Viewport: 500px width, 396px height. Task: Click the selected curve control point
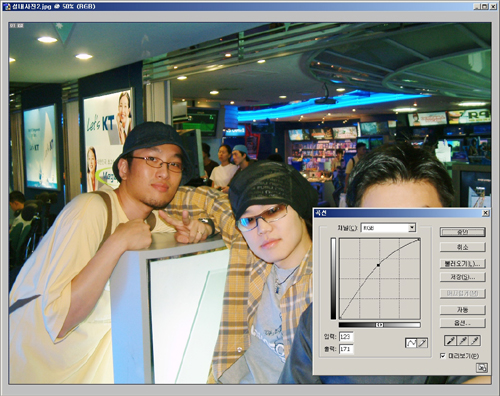378,265
